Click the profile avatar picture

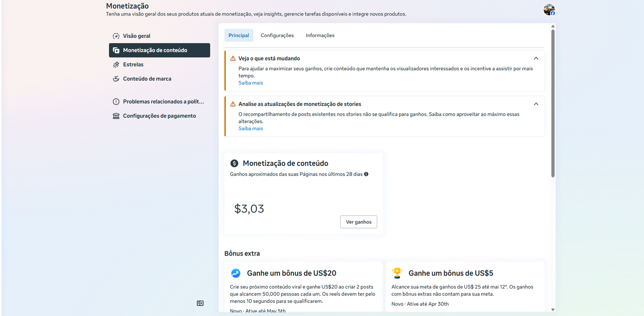(549, 10)
